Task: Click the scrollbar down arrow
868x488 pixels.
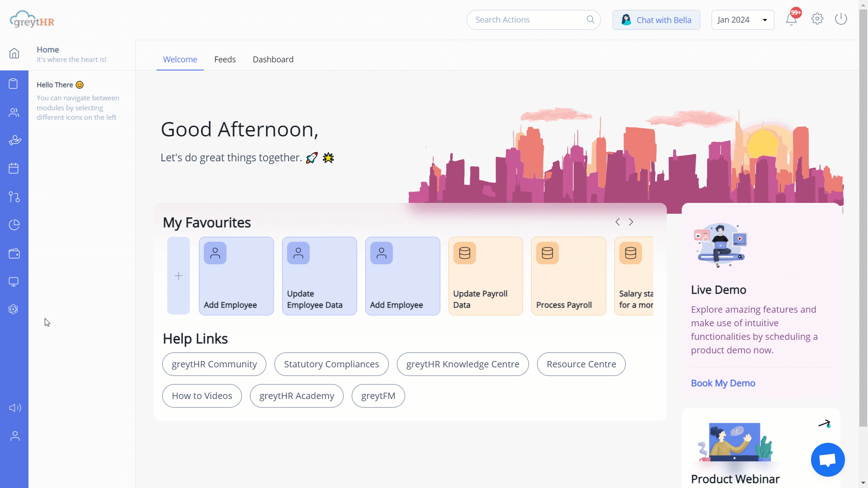Action: [x=863, y=483]
